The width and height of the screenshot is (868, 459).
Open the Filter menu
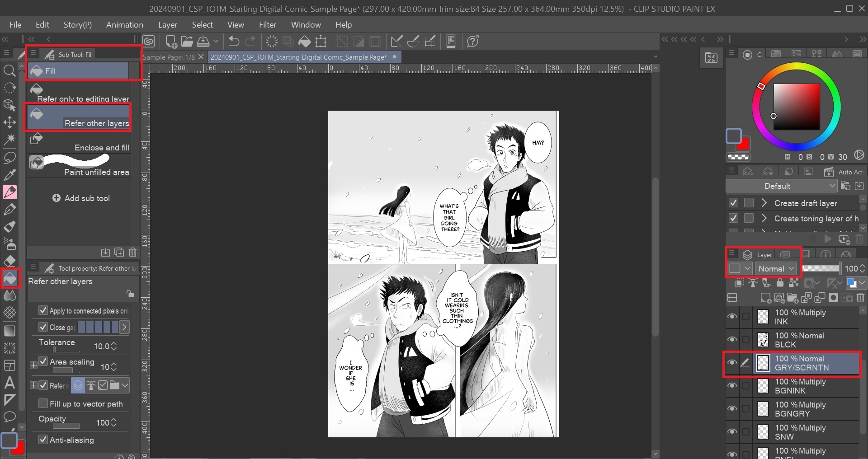coord(267,25)
